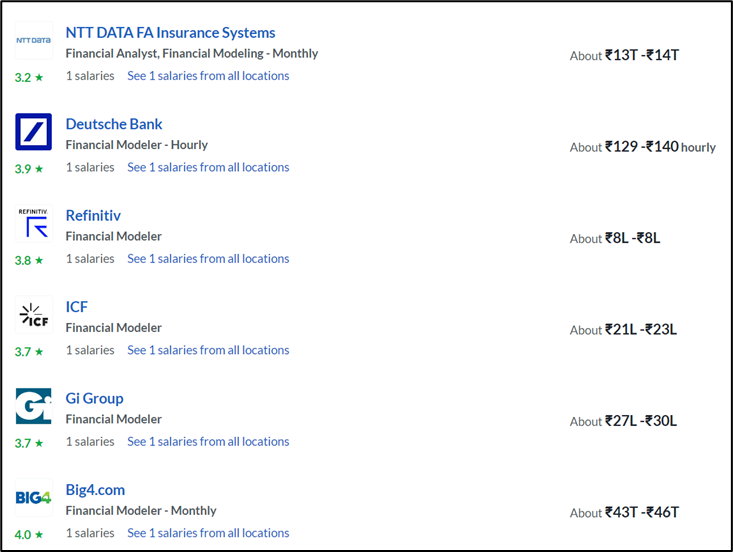The width and height of the screenshot is (733, 552).
Task: See all-location salaries for Big4.com
Action: 208,533
